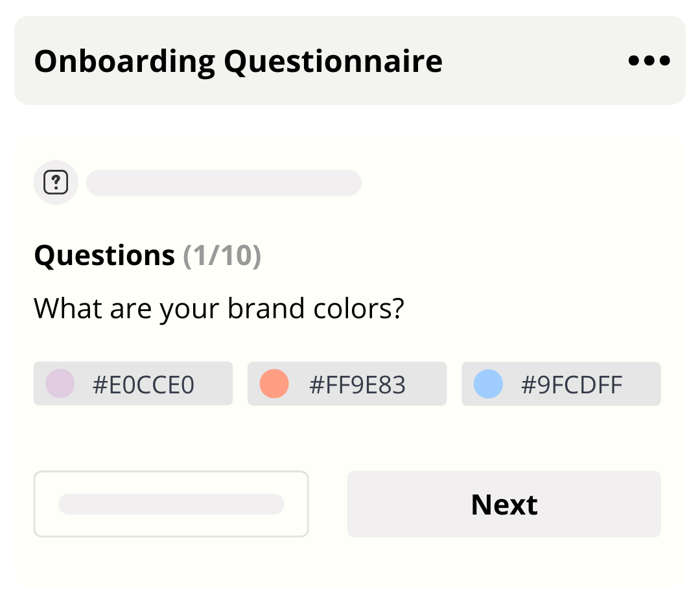This screenshot has height=604, width=700.
Task: Click the bold Questions heading
Action: (x=104, y=255)
